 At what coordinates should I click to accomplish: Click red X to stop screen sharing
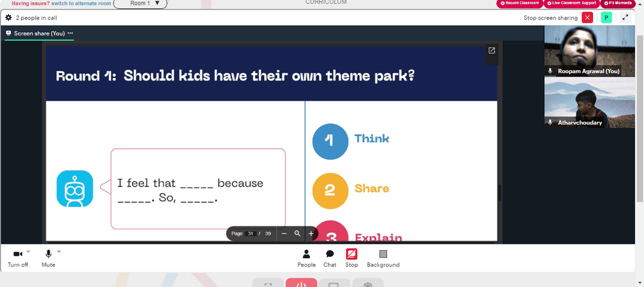(587, 17)
